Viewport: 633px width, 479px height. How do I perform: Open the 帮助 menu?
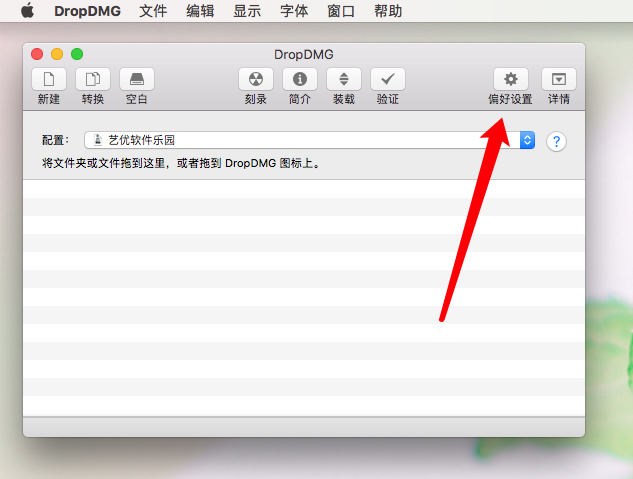(x=388, y=11)
